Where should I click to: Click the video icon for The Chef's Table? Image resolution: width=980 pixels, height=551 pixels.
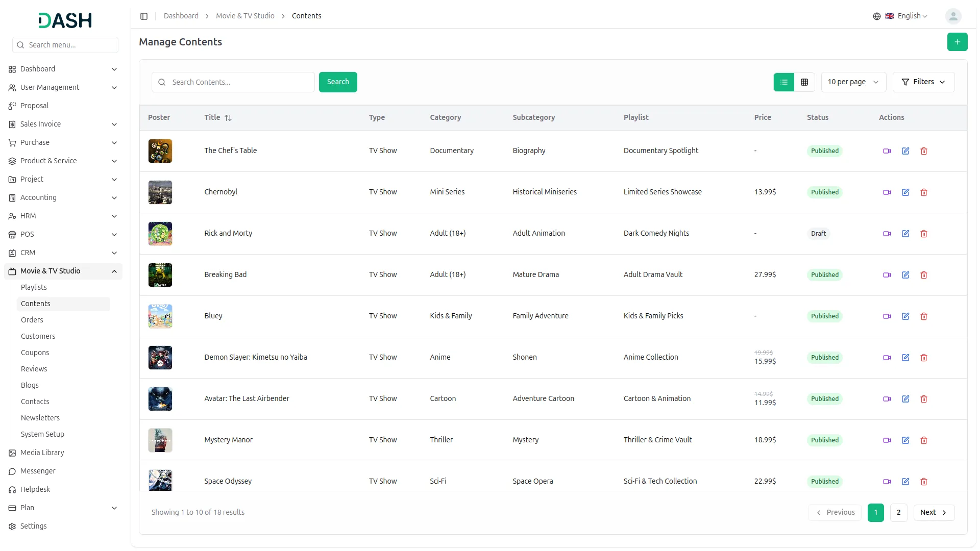click(x=887, y=151)
